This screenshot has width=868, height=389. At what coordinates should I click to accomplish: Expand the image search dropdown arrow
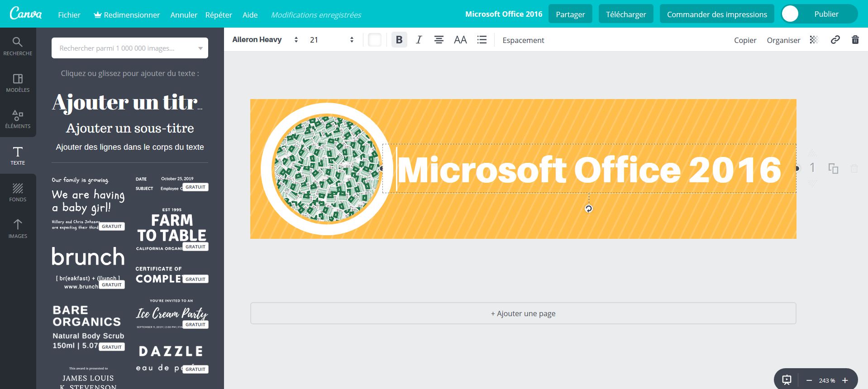pos(200,48)
